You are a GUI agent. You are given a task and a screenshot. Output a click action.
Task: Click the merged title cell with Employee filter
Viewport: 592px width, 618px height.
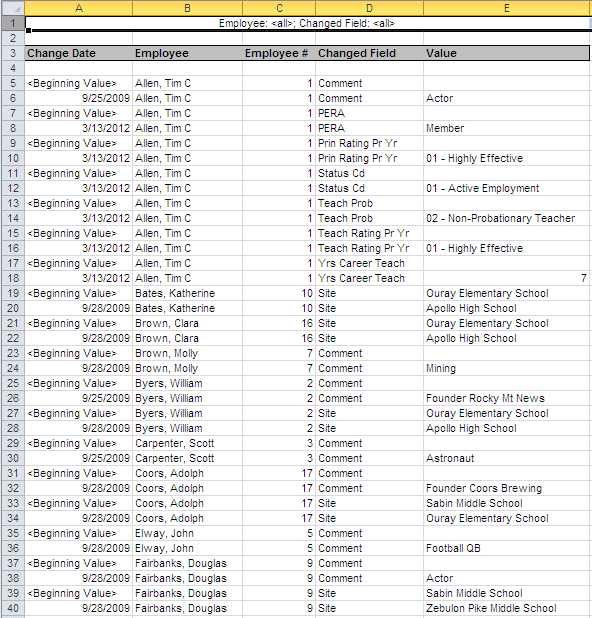coord(307,23)
